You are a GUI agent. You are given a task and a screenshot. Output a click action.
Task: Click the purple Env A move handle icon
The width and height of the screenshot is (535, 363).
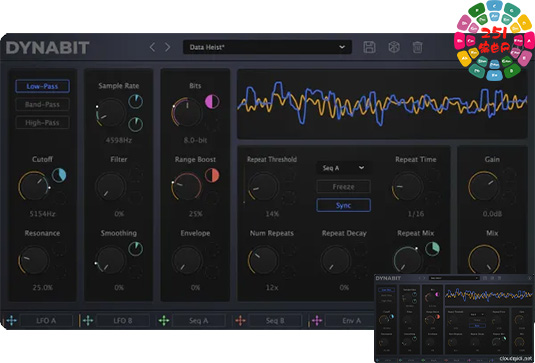pos(317,321)
